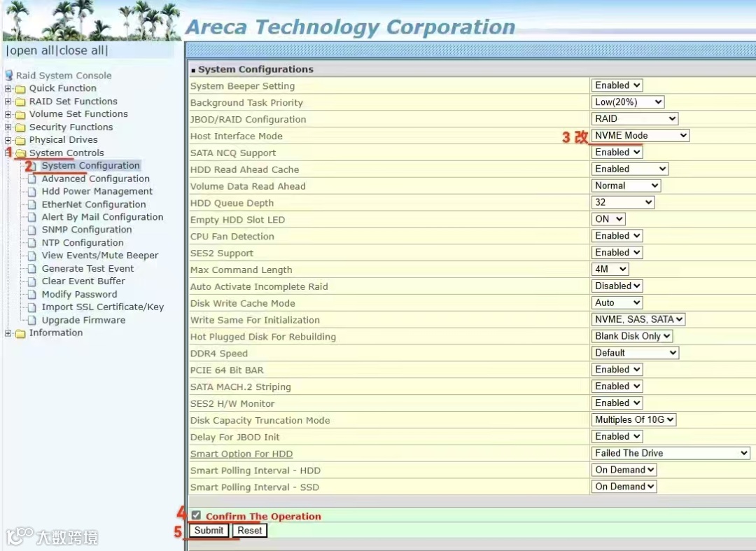
Task: Expand the RAID Set Functions tree node
Action: coord(8,102)
